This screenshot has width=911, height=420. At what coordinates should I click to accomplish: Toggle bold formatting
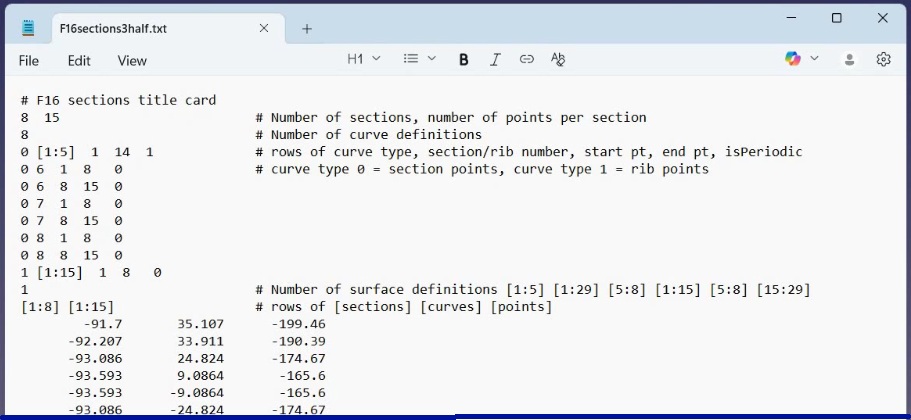coord(464,60)
